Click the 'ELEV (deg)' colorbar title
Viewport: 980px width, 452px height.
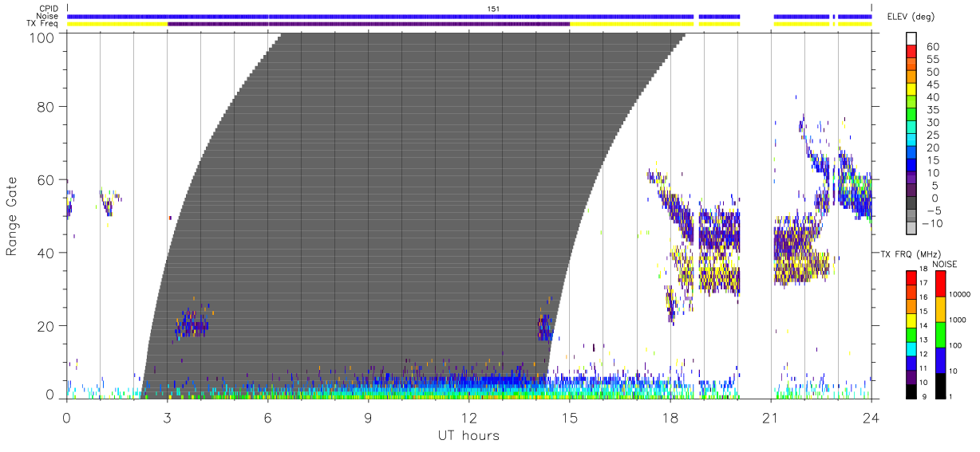pyautogui.click(x=912, y=17)
